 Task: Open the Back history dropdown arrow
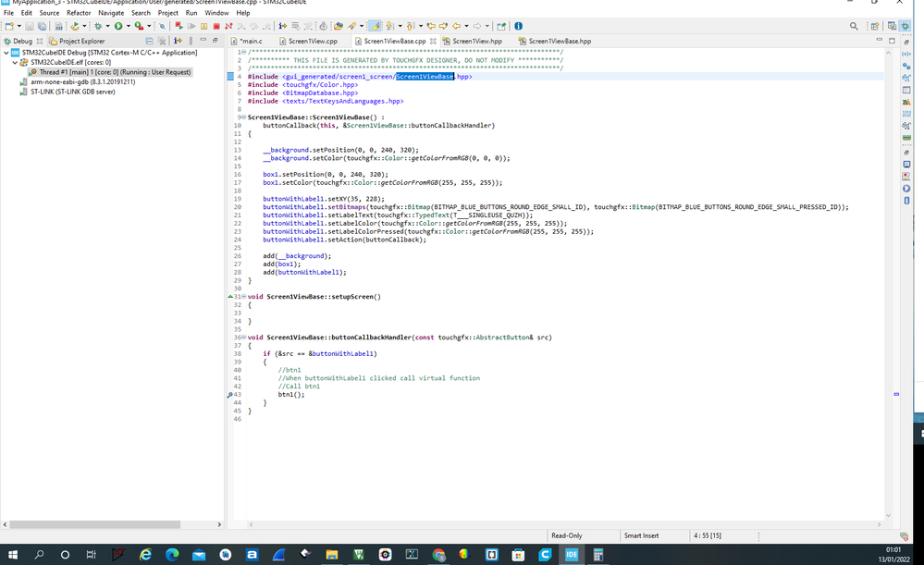[x=466, y=26]
